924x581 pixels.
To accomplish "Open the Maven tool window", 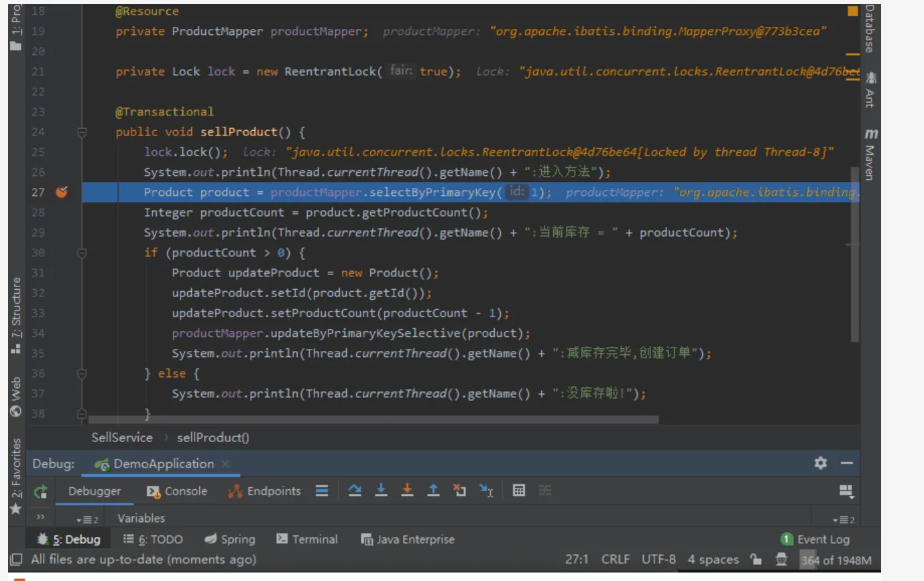I will [x=870, y=154].
